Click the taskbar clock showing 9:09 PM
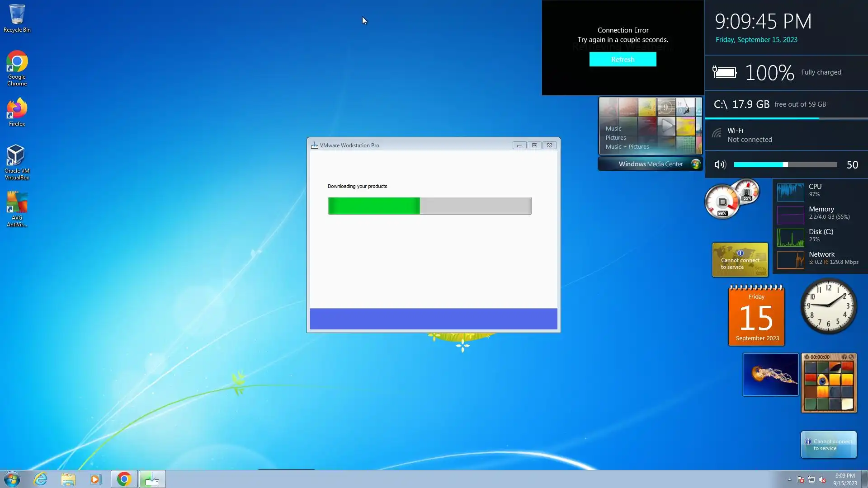868x488 pixels. click(x=844, y=479)
